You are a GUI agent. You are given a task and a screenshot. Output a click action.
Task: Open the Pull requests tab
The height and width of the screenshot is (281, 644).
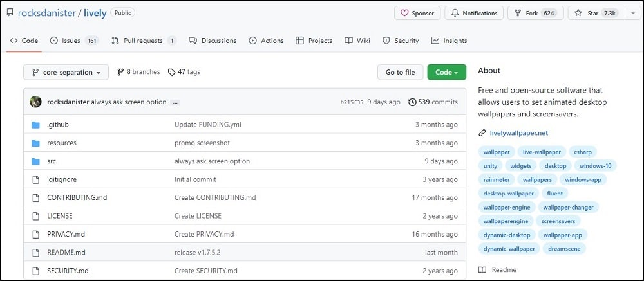coord(144,41)
